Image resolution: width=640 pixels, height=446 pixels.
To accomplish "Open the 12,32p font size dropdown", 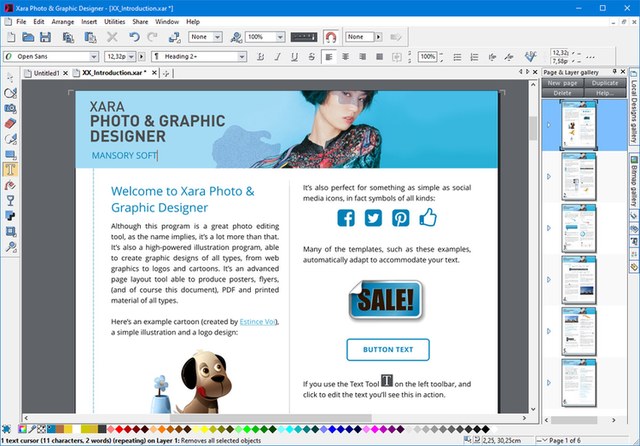I will (131, 56).
